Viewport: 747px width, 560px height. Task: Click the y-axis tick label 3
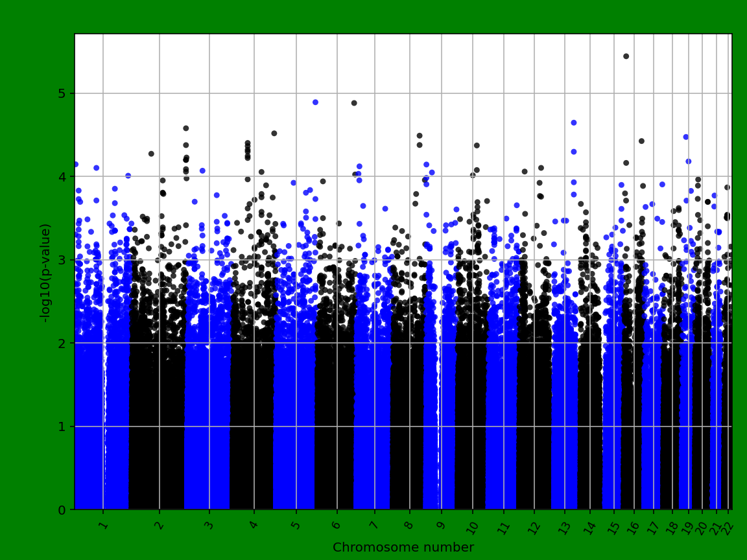tap(63, 259)
